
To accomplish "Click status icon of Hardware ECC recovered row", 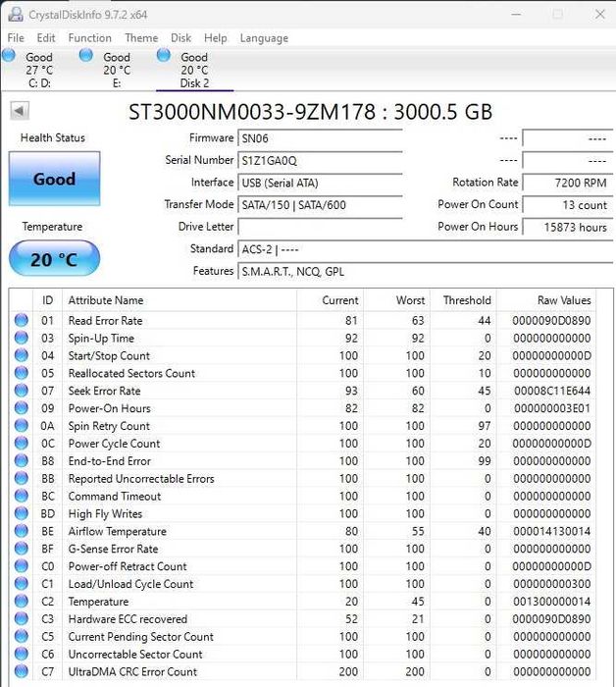I will click(21, 618).
